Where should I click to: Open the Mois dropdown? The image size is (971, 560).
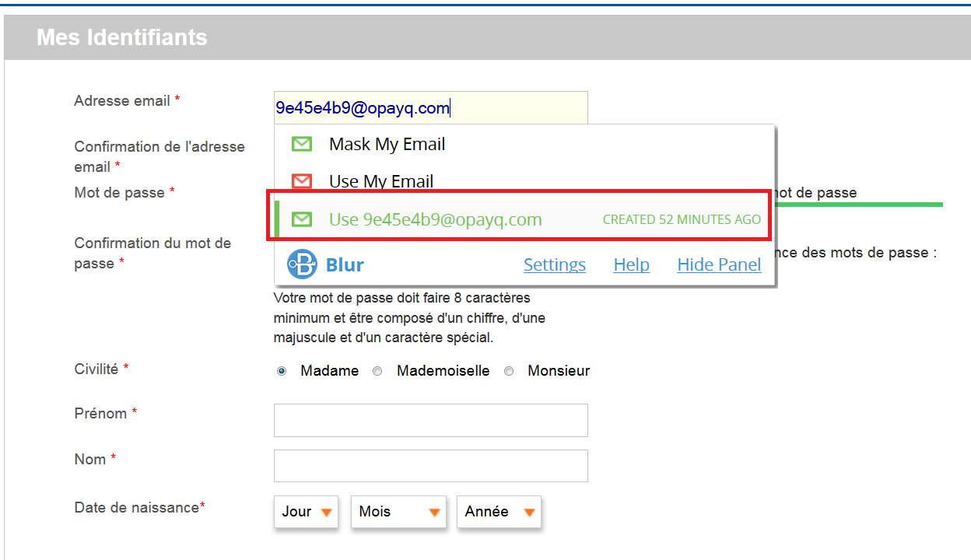pyautogui.click(x=399, y=512)
